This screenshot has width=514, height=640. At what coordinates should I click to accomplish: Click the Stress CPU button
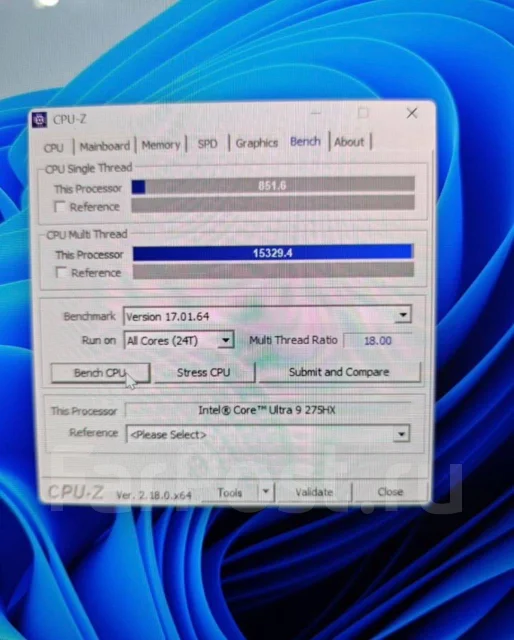(204, 372)
